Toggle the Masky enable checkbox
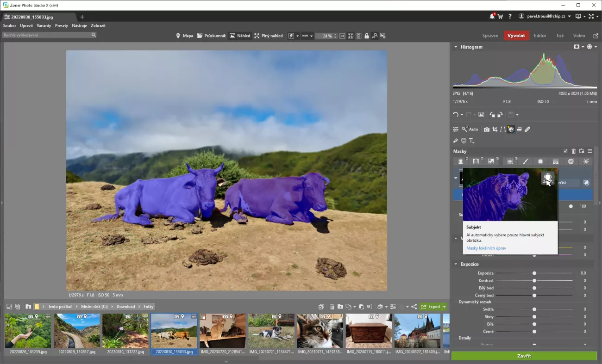Viewport: 602px width, 364px height. click(x=565, y=151)
